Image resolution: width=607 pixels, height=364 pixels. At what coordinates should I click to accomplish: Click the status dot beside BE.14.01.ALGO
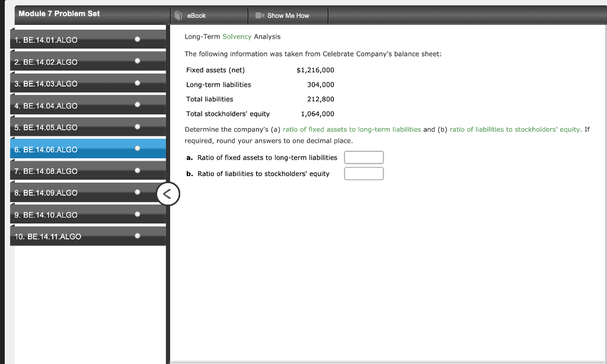point(138,40)
